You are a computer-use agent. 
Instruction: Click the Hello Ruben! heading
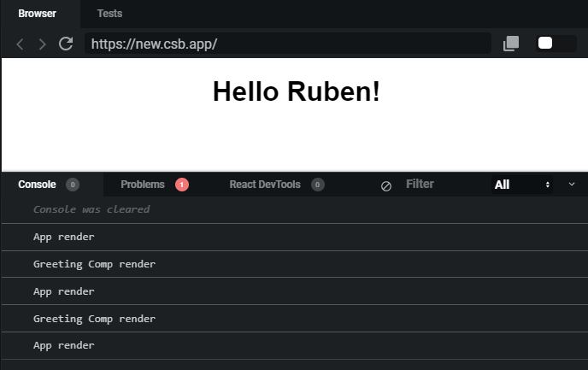297,91
